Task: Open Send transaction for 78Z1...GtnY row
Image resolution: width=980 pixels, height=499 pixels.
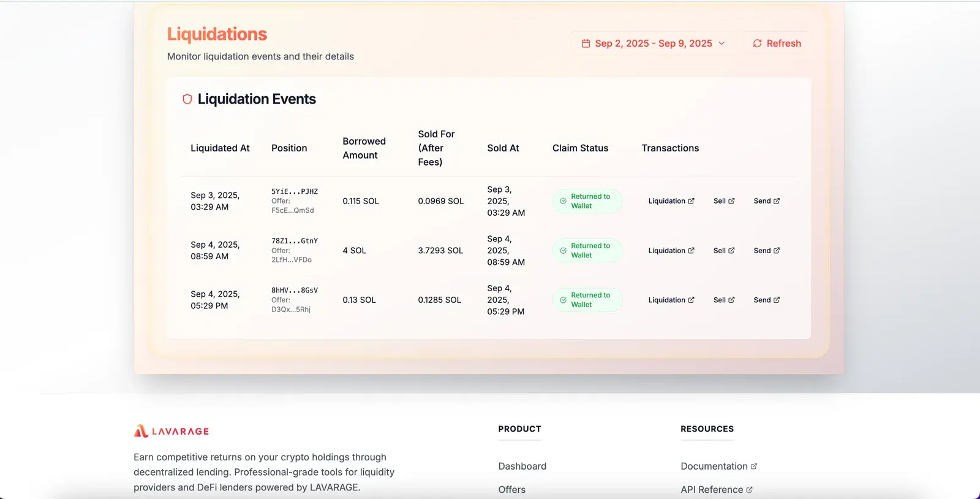Action: click(767, 251)
